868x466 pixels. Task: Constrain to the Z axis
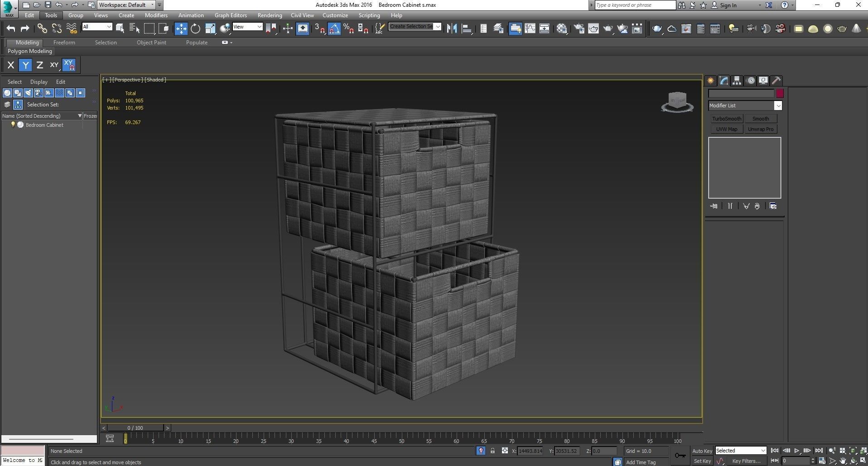pos(40,65)
